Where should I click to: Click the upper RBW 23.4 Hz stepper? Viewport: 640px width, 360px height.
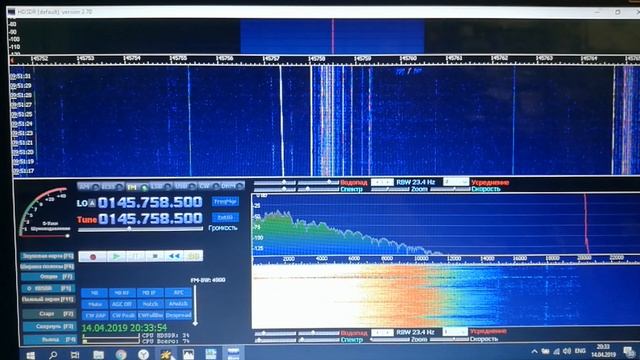382,182
